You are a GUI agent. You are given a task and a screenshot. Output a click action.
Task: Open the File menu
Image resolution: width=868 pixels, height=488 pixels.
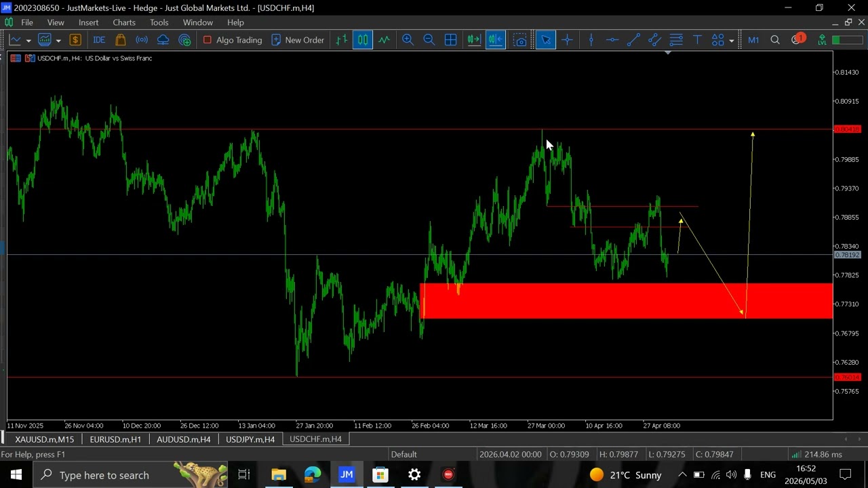[x=27, y=22]
